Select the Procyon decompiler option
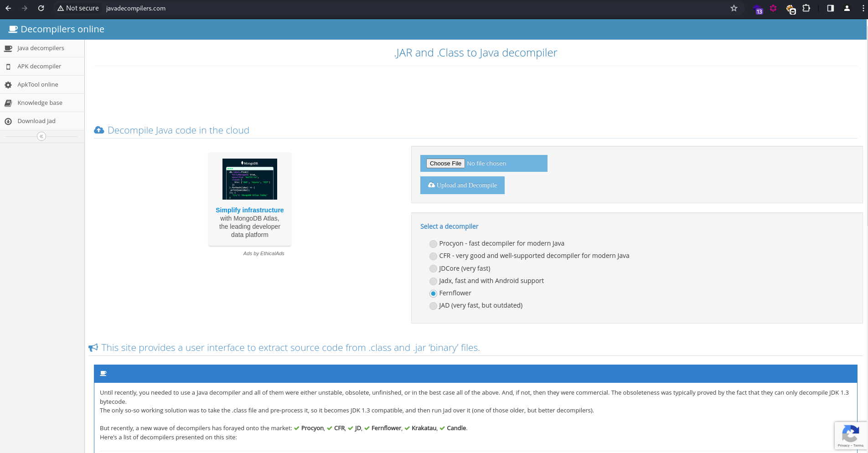This screenshot has height=453, width=868. click(x=433, y=244)
